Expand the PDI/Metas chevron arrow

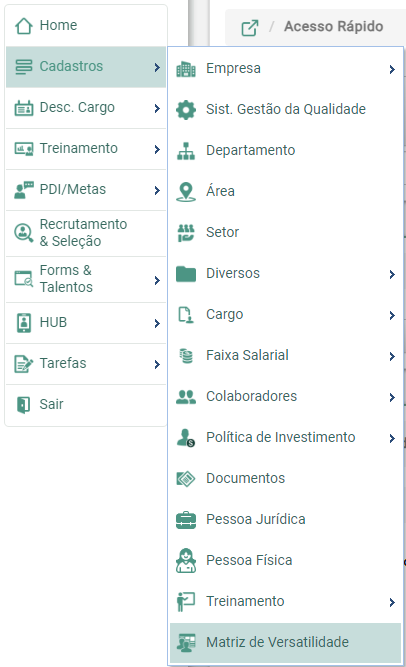tap(157, 190)
